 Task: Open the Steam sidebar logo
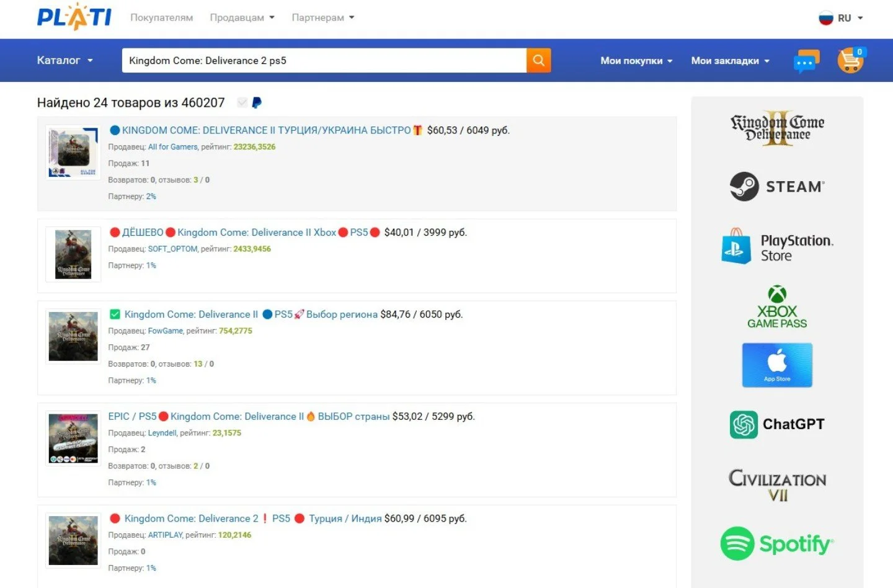(777, 186)
